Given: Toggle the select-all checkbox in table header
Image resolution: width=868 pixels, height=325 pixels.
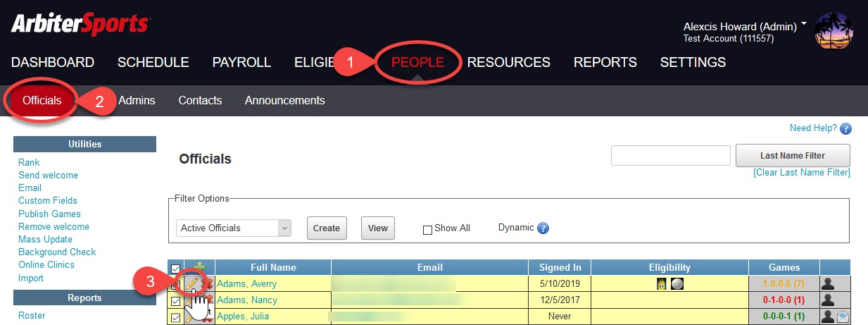Looking at the screenshot, I should 175,268.
